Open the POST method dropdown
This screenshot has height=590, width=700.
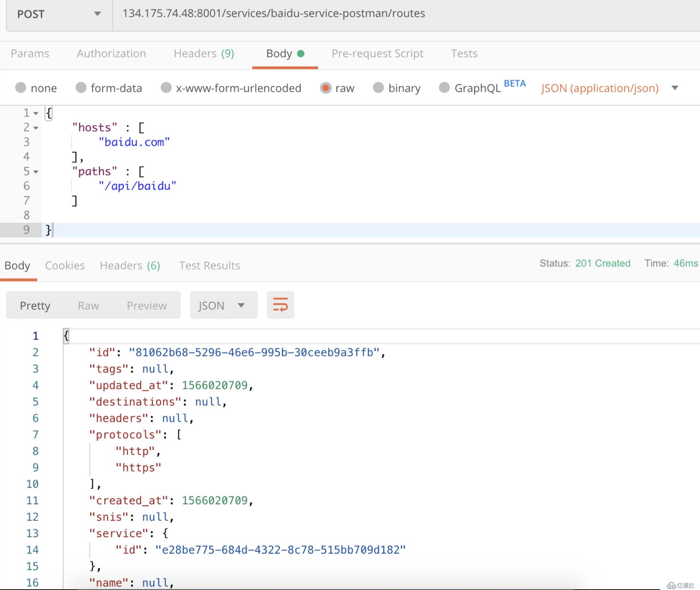(59, 14)
